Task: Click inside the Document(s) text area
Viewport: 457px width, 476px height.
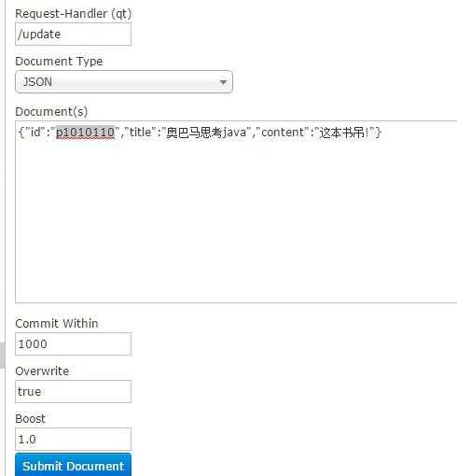Action: 236,212
